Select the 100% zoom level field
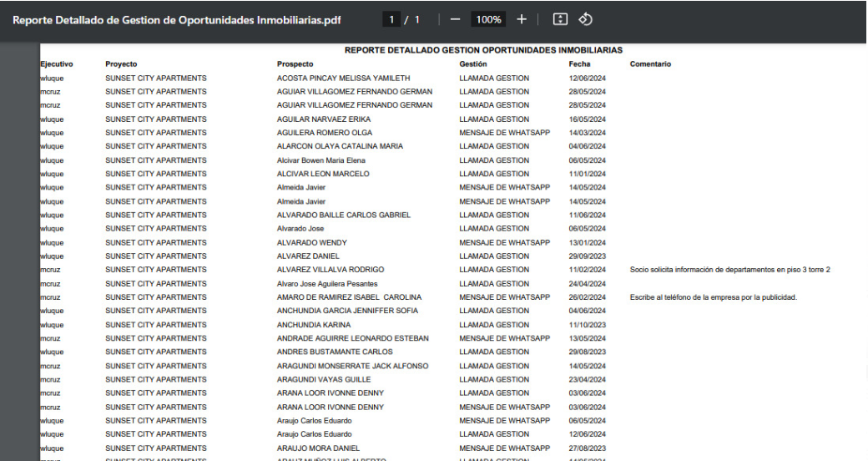The image size is (868, 461). coord(488,19)
